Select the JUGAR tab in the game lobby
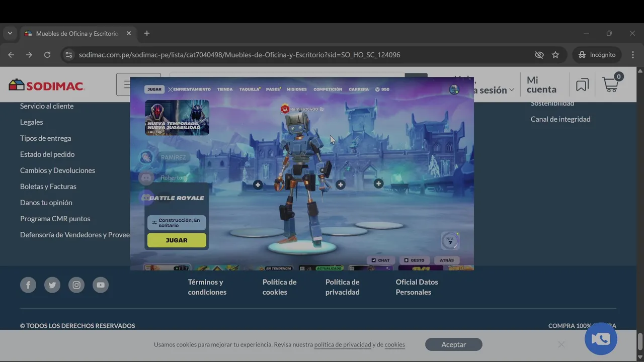The image size is (644, 362). (x=154, y=89)
